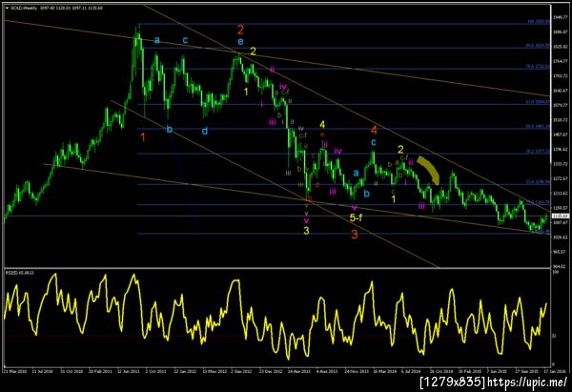
Task: Click the 1396.62 price axis label
Action: tap(560, 150)
